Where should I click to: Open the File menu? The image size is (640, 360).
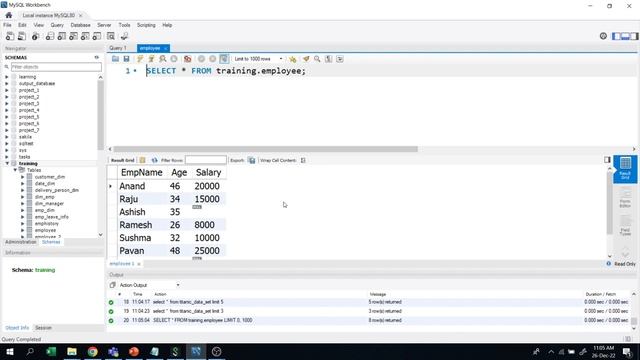click(x=7, y=25)
